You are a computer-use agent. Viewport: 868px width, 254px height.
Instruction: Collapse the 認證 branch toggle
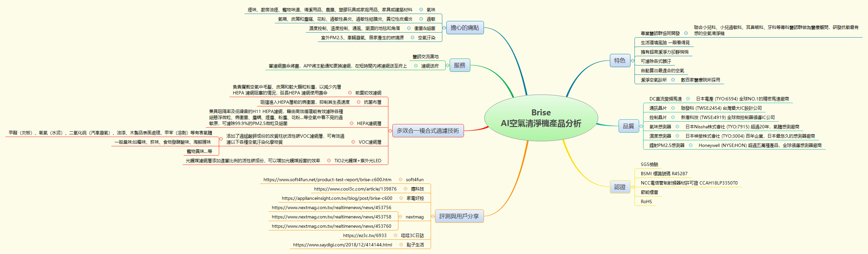click(x=633, y=187)
